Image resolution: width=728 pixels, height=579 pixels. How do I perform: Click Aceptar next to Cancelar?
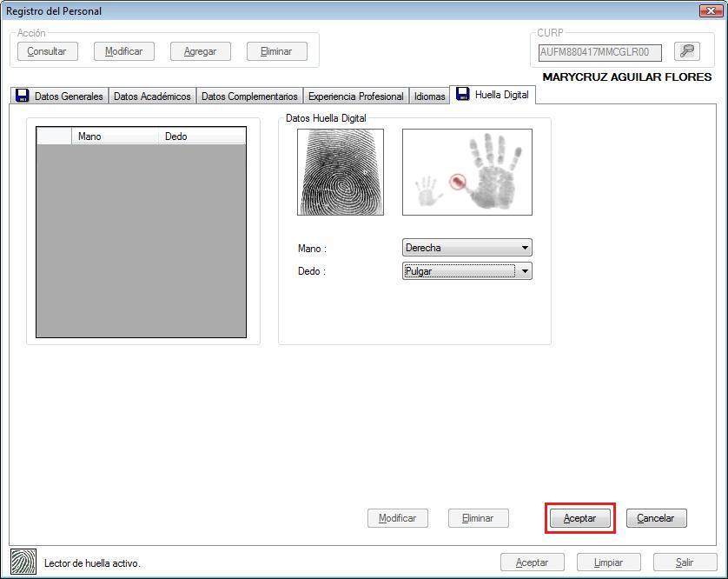click(580, 517)
